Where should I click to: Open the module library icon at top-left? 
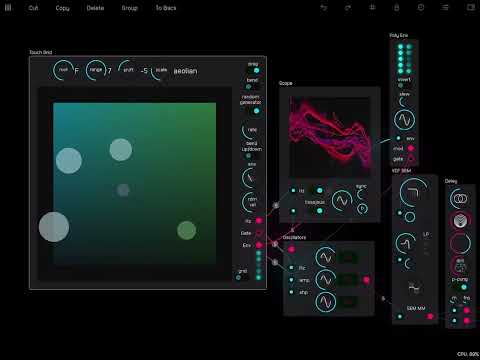(8, 7)
